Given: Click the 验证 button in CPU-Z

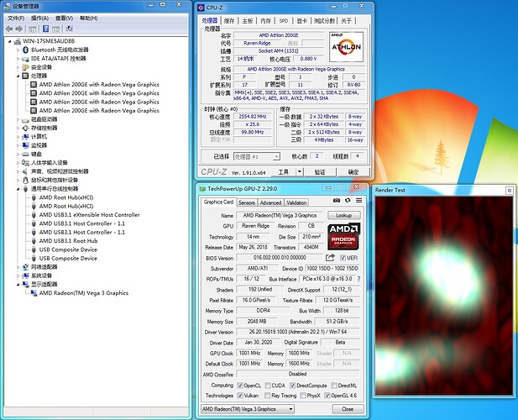Looking at the screenshot, I should point(320,172).
